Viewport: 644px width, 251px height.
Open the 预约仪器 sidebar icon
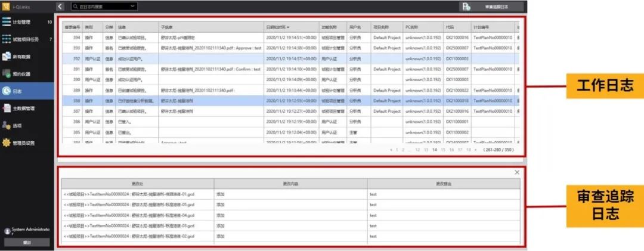click(6, 74)
